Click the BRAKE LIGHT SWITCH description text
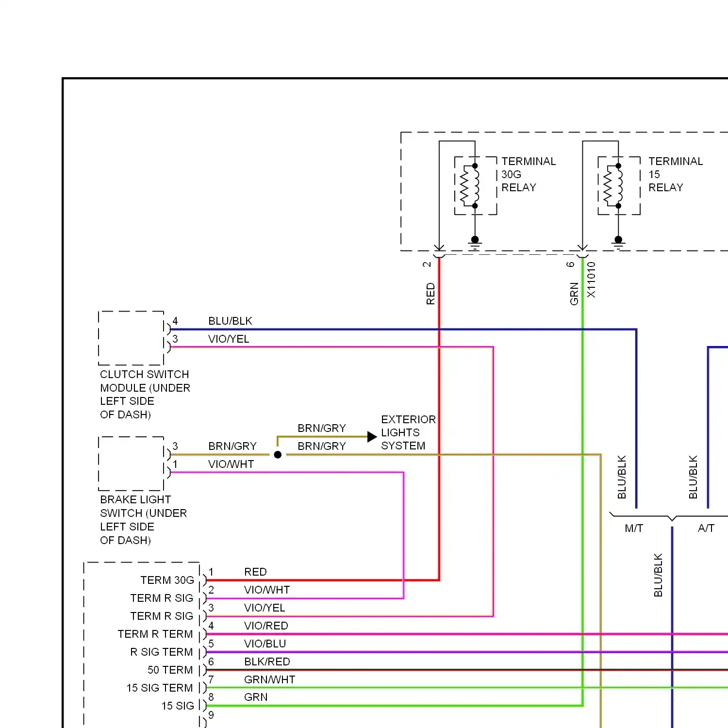 143,520
